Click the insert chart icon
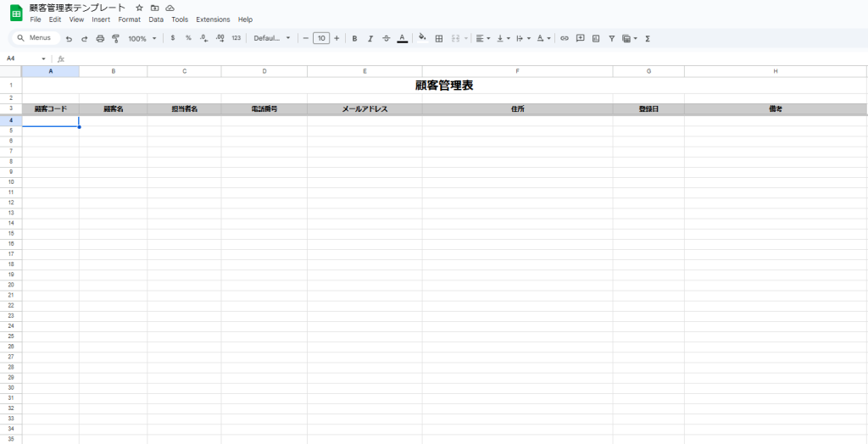Viewport: 868px width, 444px height. point(596,38)
